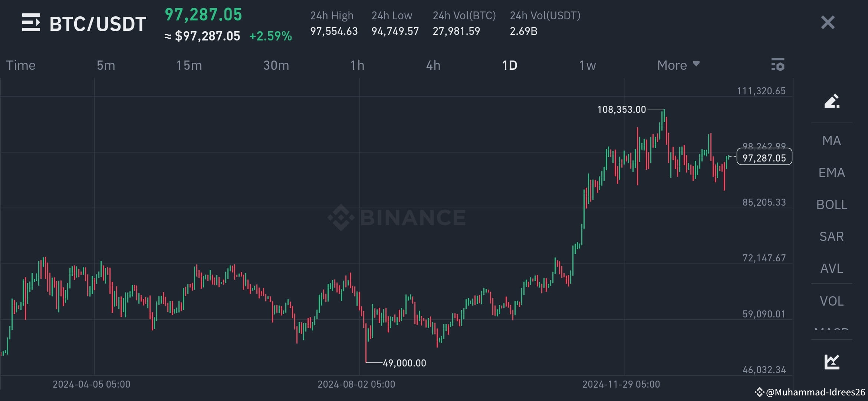Apply the MA indicator

[831, 140]
